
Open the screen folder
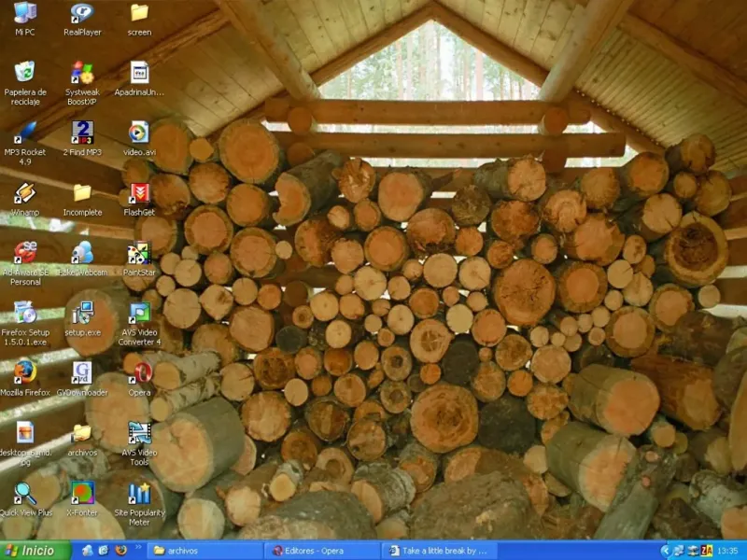click(x=139, y=19)
